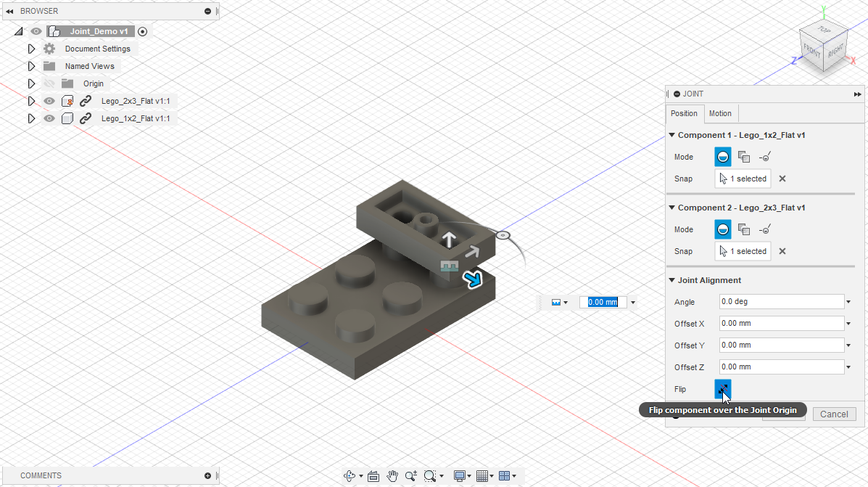Open canvas offset value dropdown arrow
Image resolution: width=868 pixels, height=487 pixels.
point(633,303)
